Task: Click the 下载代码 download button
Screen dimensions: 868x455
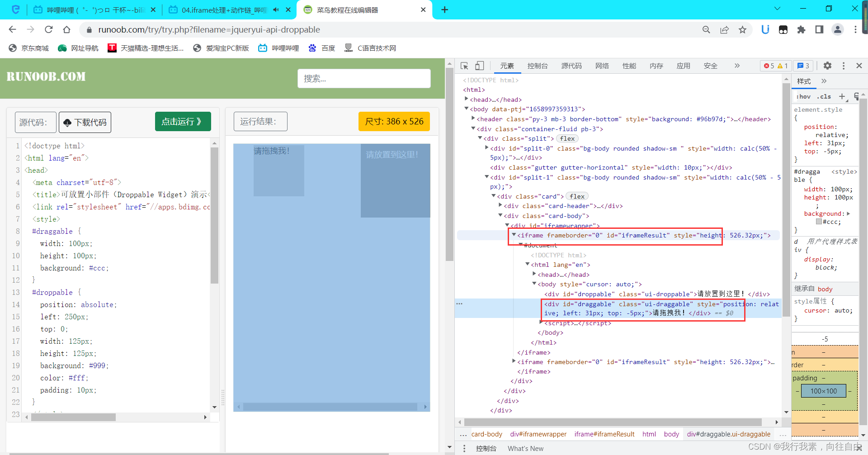Action: (x=85, y=123)
